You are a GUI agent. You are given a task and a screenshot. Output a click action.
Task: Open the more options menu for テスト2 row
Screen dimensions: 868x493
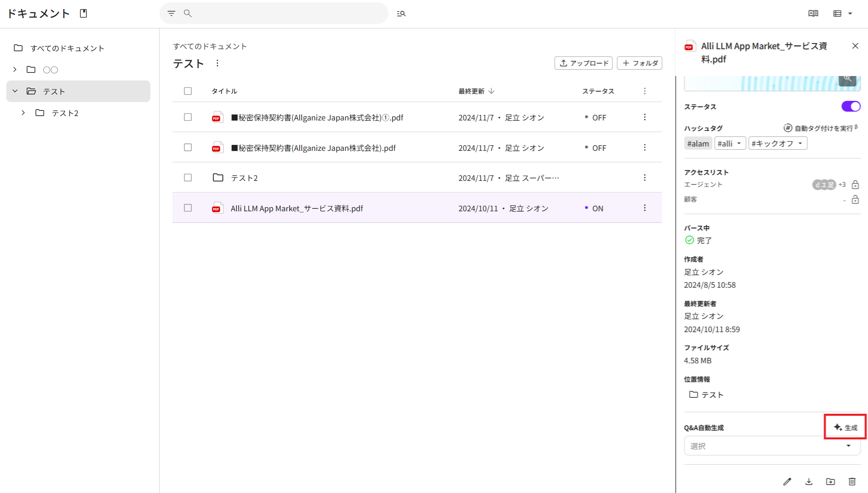tap(644, 178)
